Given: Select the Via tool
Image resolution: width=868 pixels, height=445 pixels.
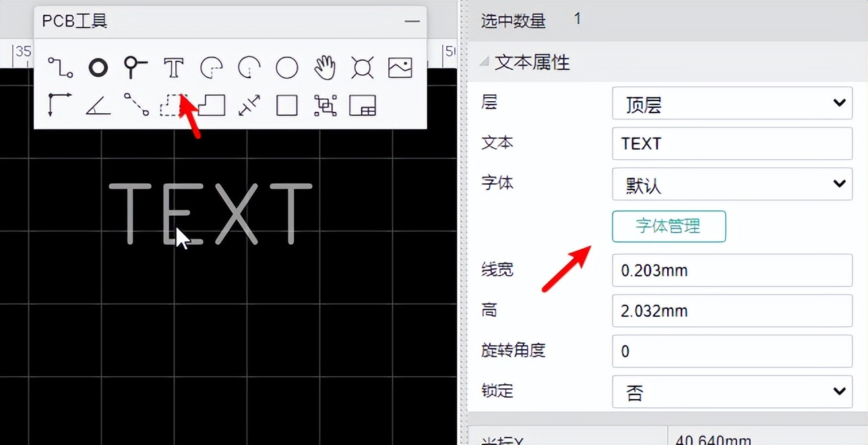Looking at the screenshot, I should pyautogui.click(x=98, y=67).
